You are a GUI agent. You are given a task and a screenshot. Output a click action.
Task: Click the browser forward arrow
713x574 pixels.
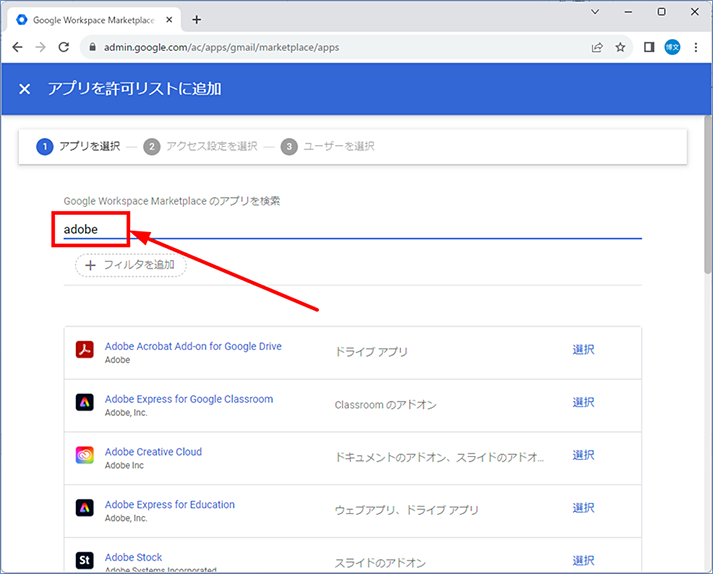[40, 47]
